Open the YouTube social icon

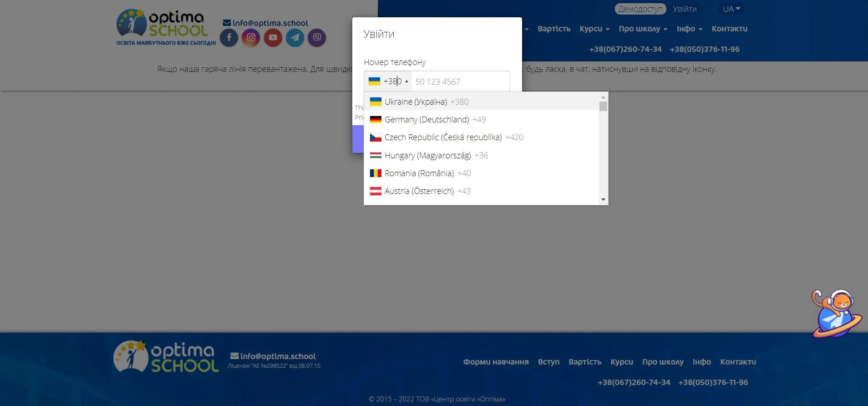(273, 37)
